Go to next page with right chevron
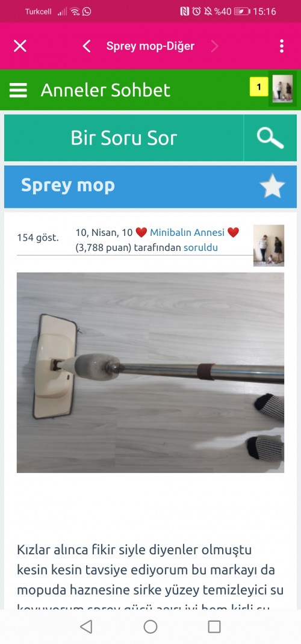301x644 pixels. point(214,46)
